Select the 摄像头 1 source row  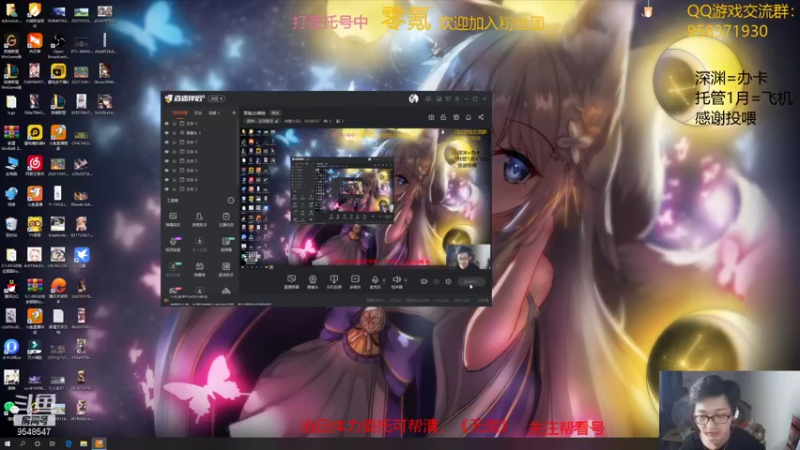(x=200, y=133)
